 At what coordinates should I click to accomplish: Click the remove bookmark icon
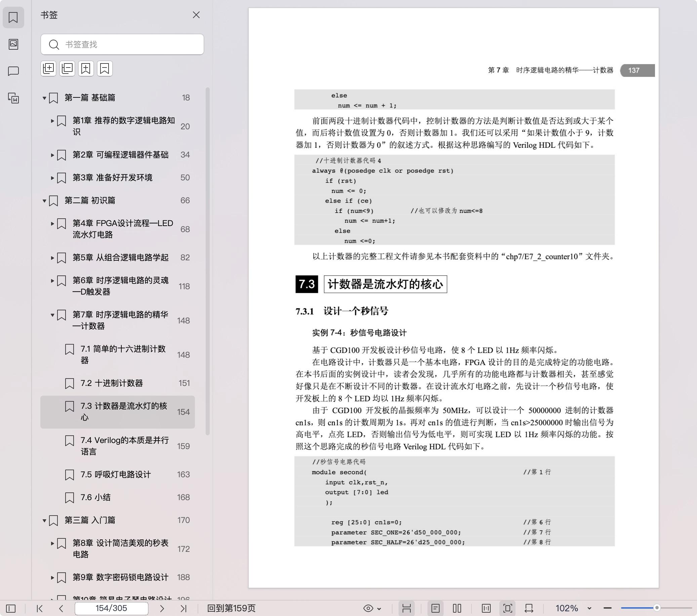[x=105, y=69]
